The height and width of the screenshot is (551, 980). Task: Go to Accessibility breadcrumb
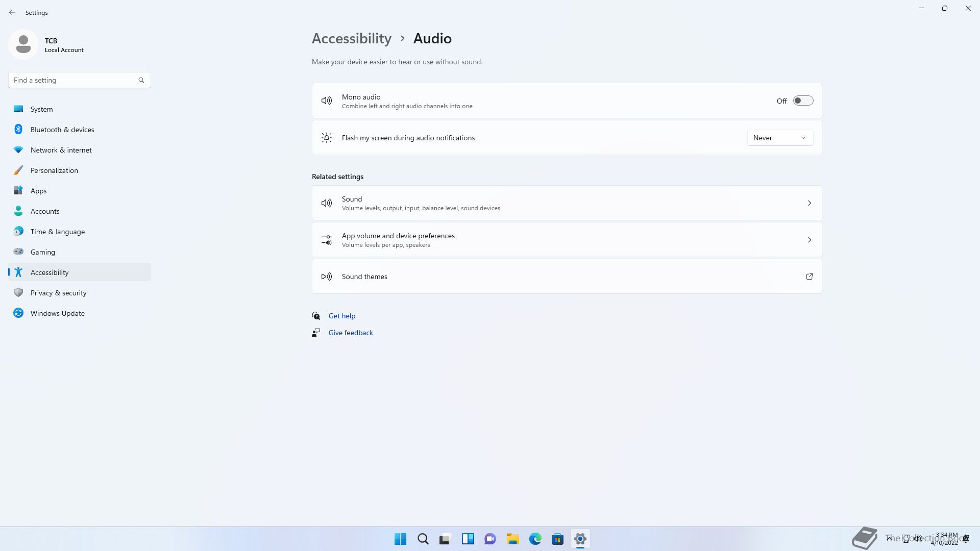[x=352, y=38]
